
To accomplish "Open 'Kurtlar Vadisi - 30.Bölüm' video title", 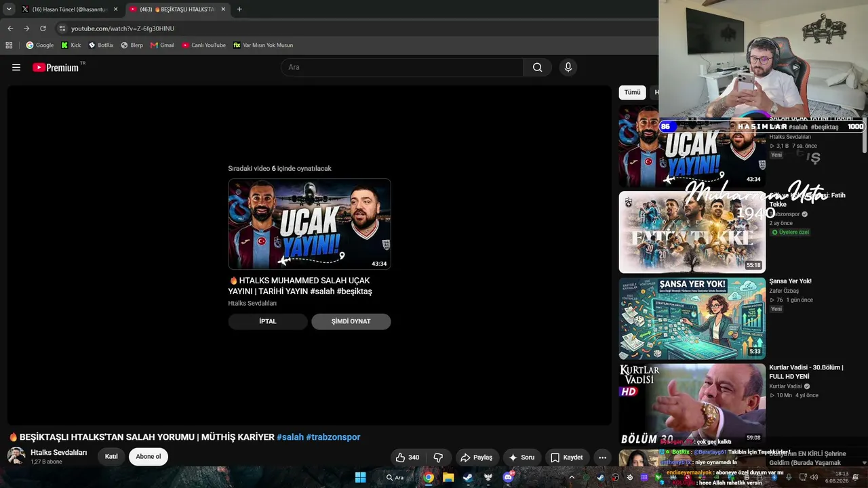I will (806, 372).
